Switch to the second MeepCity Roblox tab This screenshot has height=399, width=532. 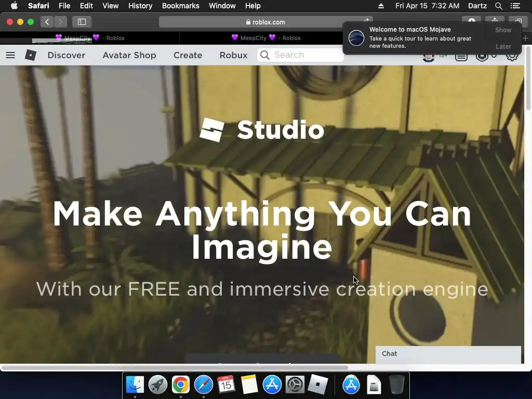(x=265, y=38)
